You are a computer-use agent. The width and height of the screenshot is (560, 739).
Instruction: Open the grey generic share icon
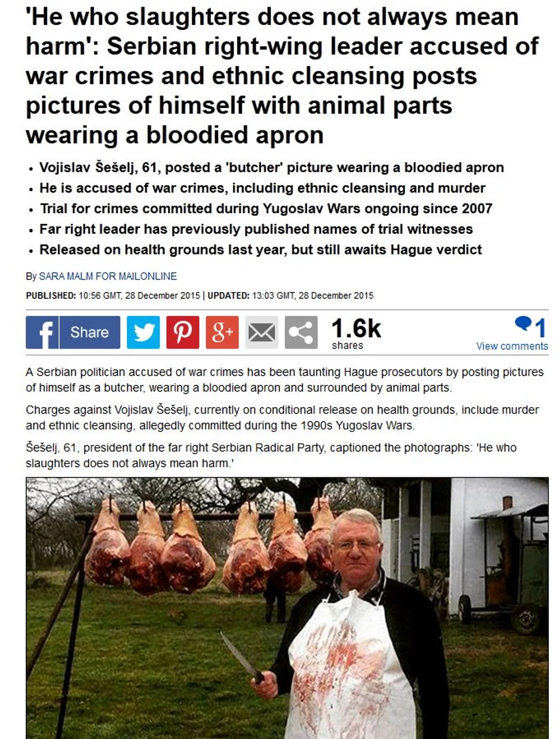pos(301,332)
